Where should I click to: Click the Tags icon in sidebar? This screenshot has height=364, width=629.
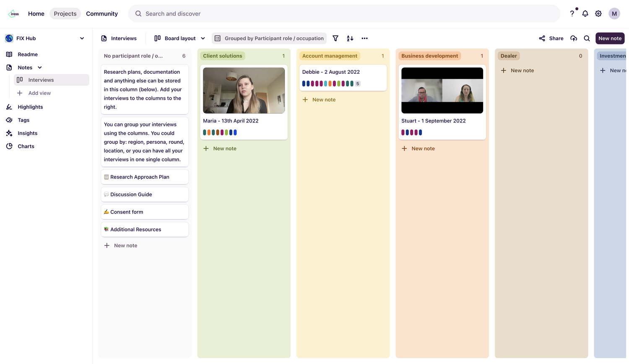[9, 120]
